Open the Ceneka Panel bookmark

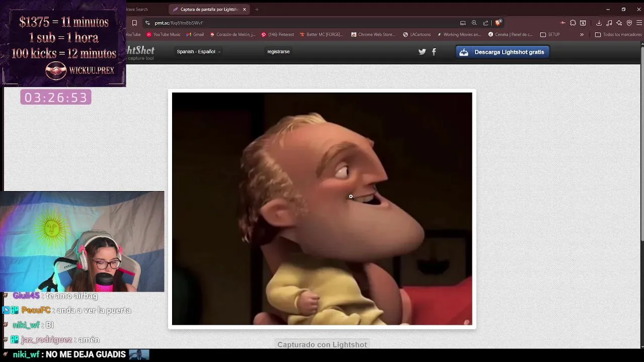point(510,35)
